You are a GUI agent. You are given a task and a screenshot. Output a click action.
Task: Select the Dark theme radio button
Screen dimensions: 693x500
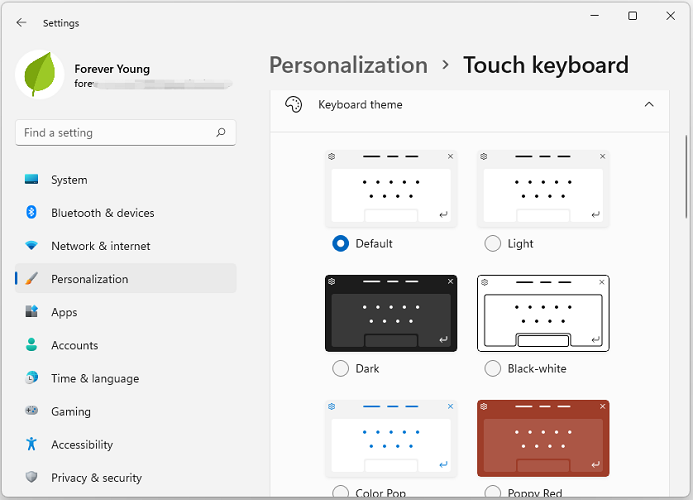[340, 368]
